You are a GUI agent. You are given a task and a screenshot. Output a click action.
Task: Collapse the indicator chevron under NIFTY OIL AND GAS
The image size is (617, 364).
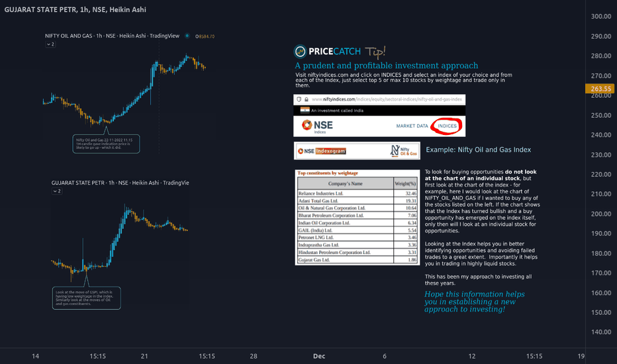(50, 44)
